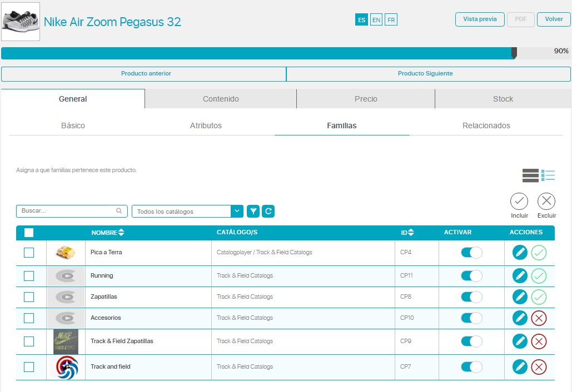Toggle activation for CP9 row

(x=472, y=341)
